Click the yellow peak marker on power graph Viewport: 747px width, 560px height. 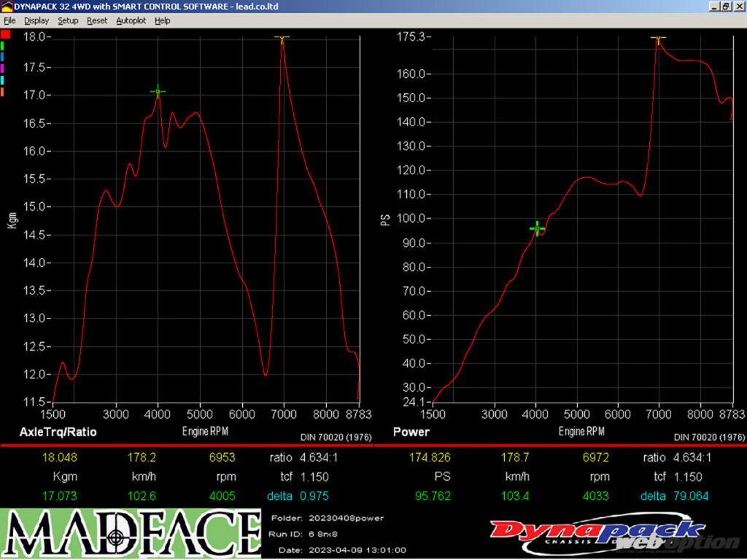(658, 37)
